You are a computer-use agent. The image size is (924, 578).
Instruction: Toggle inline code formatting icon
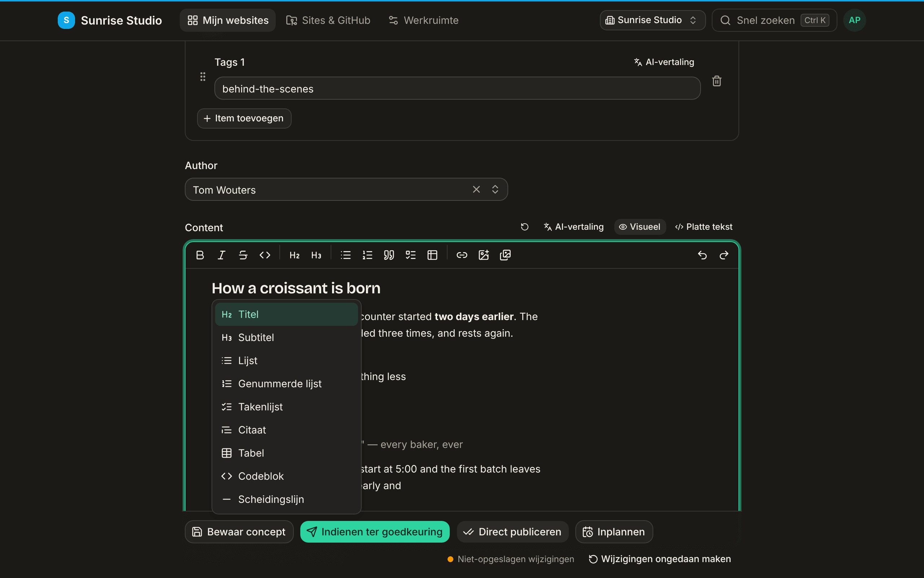click(x=265, y=255)
